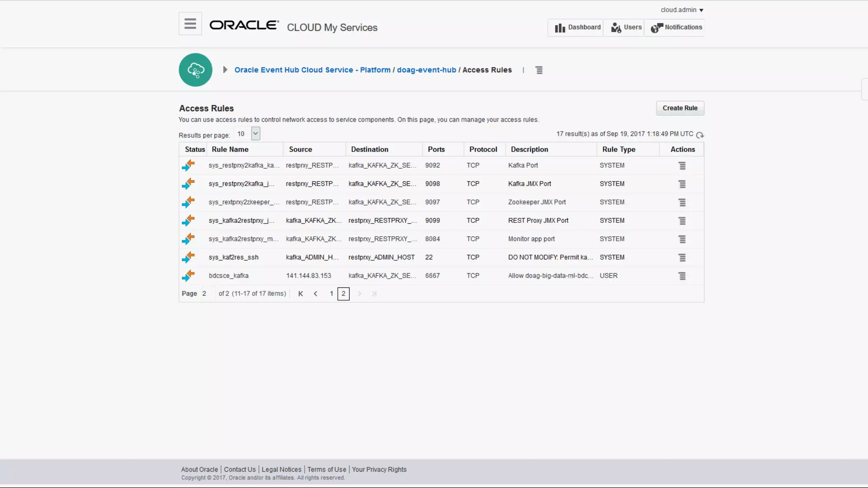
Task: Open Your Privacy Rights footer link
Action: click(379, 469)
